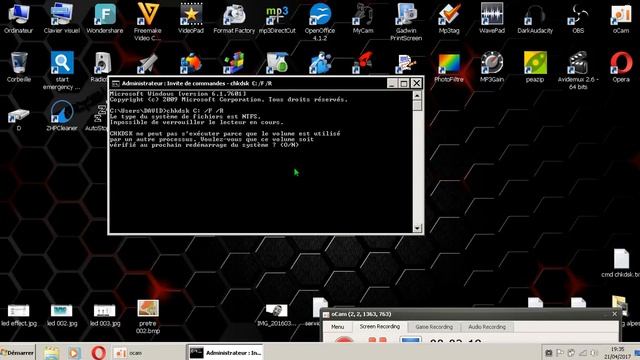
Task: Select the oCam desktop icon
Action: tap(621, 19)
